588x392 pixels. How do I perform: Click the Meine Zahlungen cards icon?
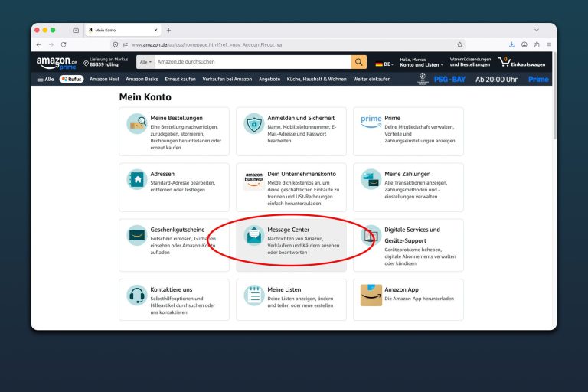pos(371,179)
